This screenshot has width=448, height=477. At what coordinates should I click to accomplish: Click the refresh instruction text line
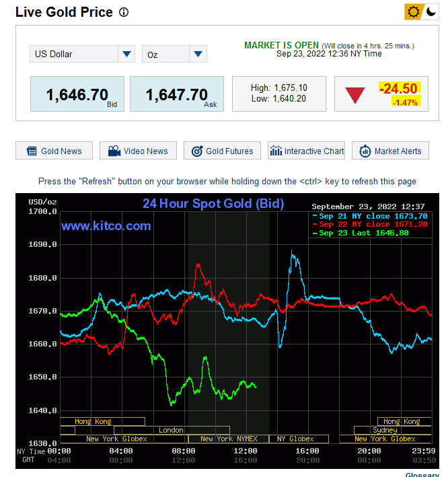click(227, 181)
